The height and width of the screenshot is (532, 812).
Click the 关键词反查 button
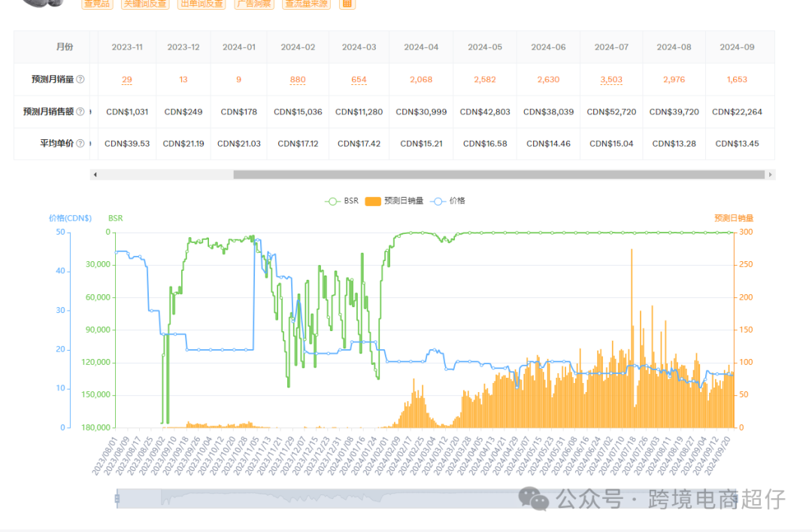coord(145,4)
